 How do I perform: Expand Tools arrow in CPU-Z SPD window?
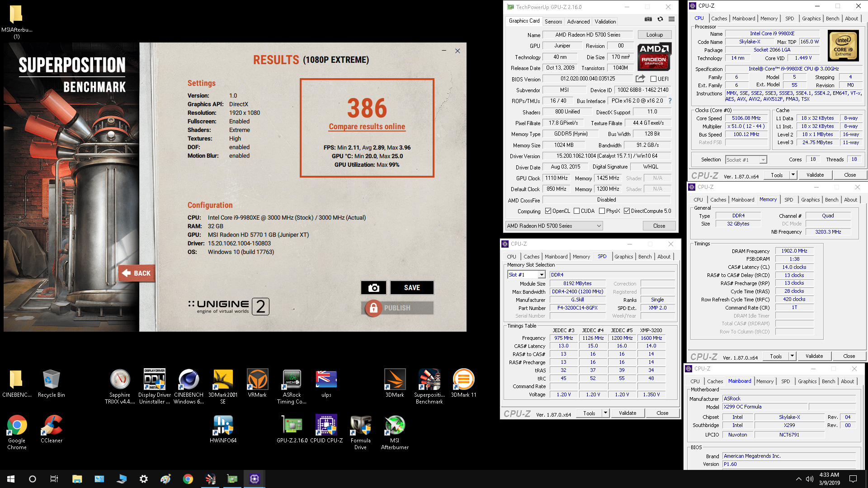(x=605, y=413)
